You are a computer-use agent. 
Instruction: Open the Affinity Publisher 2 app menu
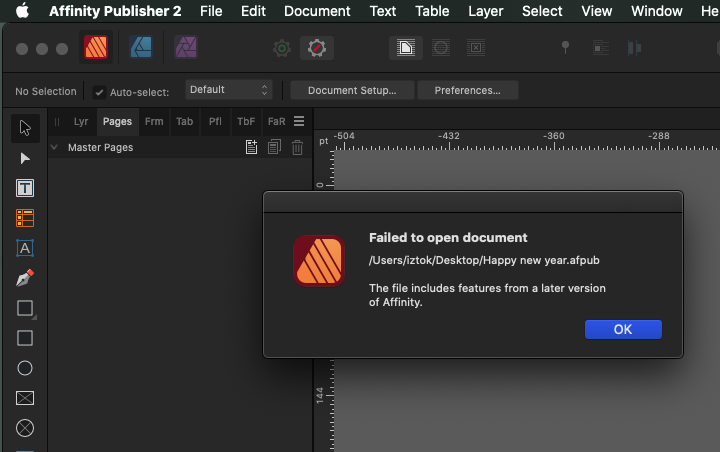click(x=115, y=11)
